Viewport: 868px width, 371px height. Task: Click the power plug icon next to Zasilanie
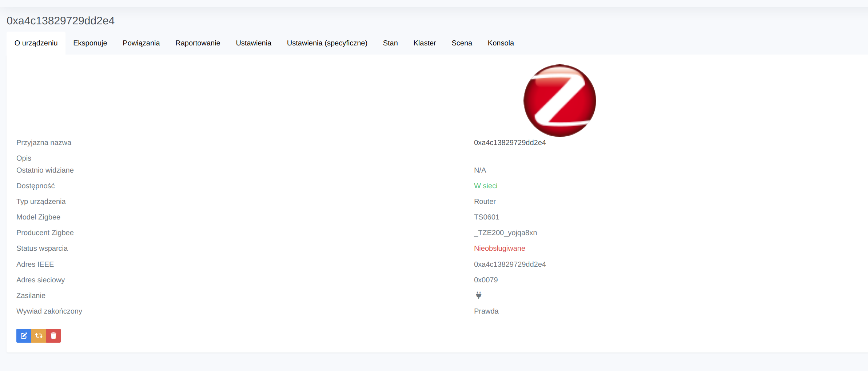pos(479,295)
